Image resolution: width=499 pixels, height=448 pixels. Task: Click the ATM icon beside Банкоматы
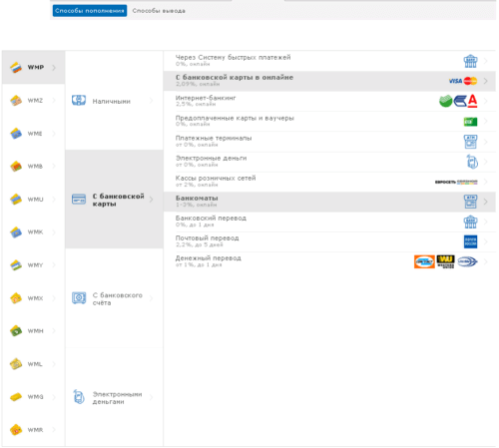pos(470,202)
